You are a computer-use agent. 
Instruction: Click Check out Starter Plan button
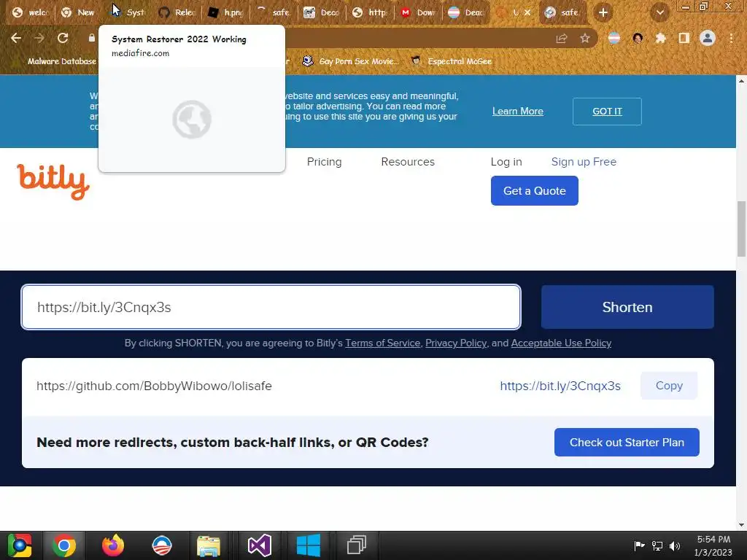[627, 443]
